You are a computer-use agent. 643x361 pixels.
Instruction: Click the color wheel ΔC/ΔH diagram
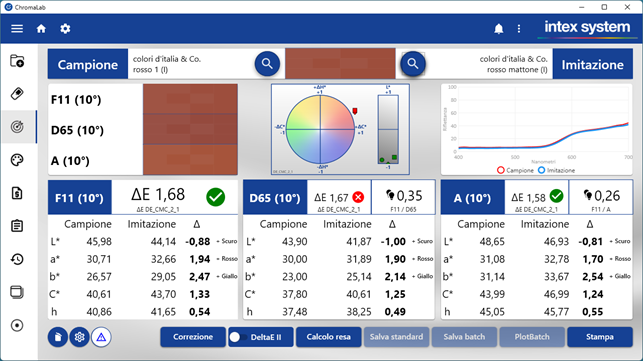coord(320,129)
